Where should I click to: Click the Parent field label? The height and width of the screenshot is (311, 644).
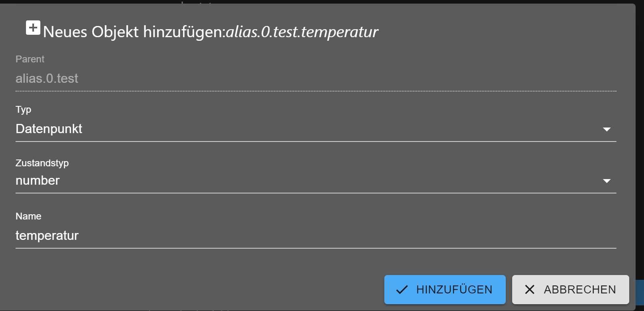[x=30, y=59]
